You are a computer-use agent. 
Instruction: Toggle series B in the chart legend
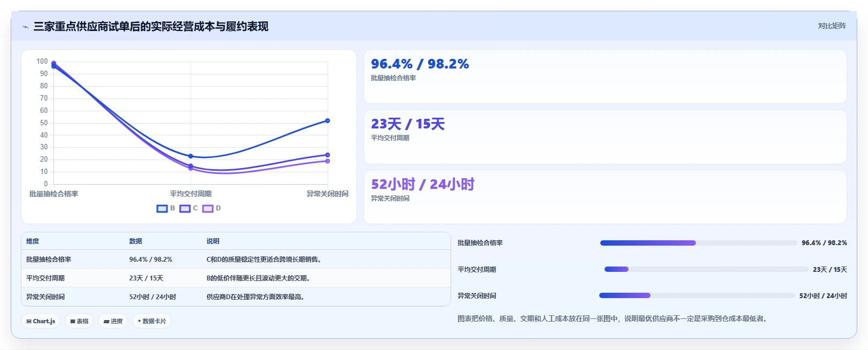(166, 208)
